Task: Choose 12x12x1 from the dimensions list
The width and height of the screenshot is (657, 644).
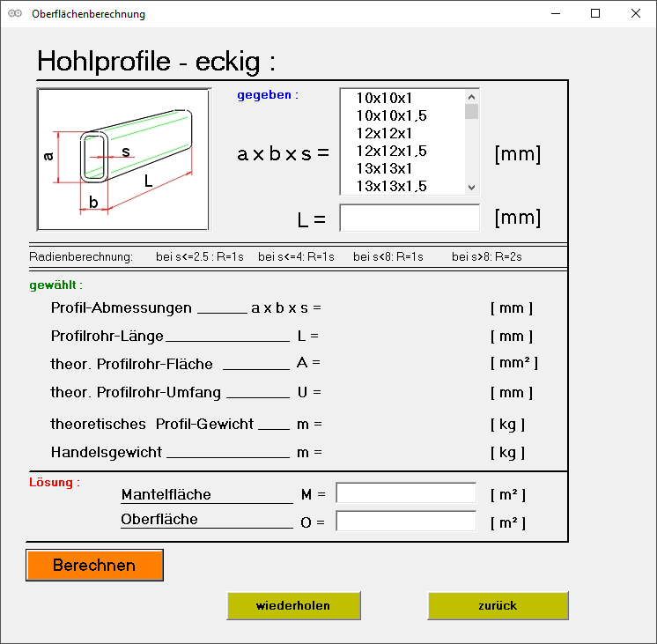Action: pos(384,133)
